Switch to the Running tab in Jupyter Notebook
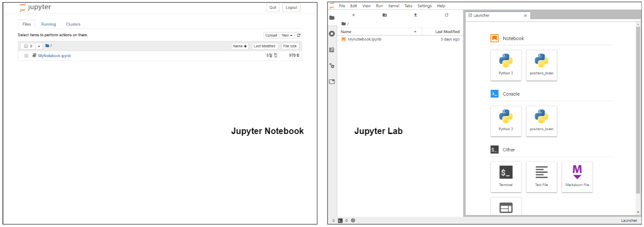 (x=49, y=24)
